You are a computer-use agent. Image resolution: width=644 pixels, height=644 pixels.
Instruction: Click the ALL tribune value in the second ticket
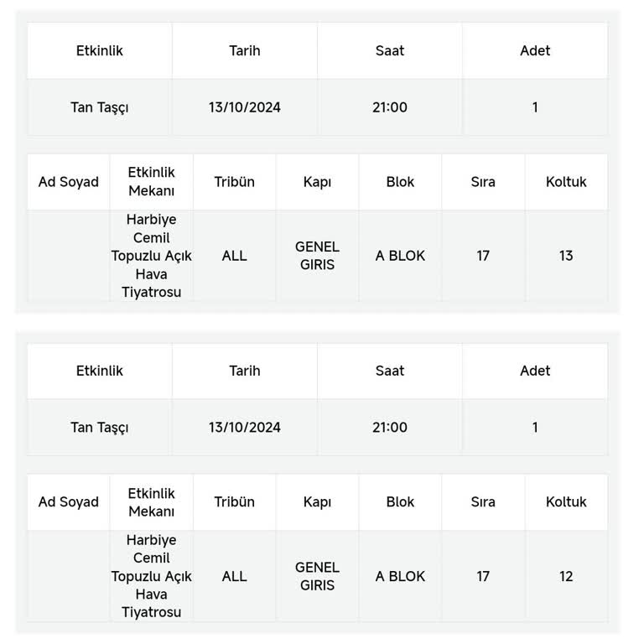pyautogui.click(x=234, y=576)
